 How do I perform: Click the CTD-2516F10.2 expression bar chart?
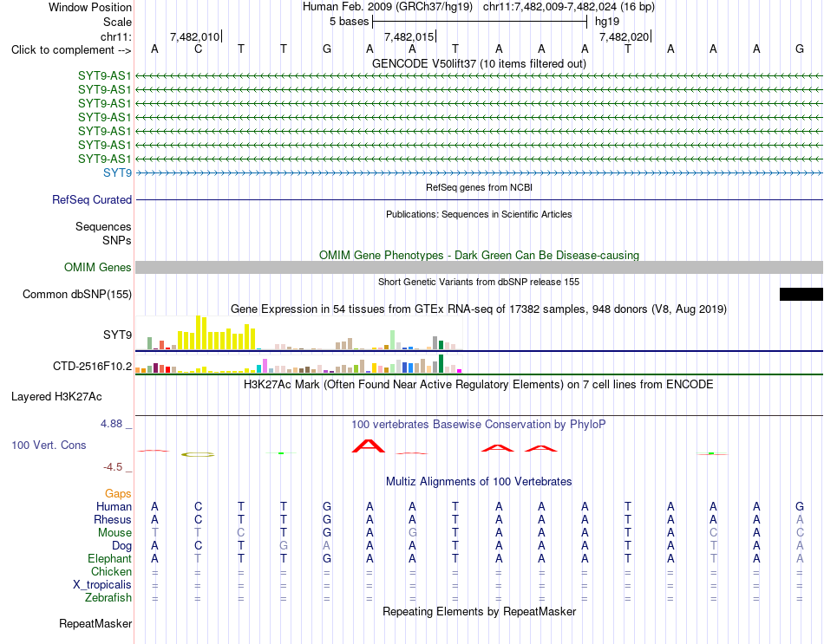(298, 363)
